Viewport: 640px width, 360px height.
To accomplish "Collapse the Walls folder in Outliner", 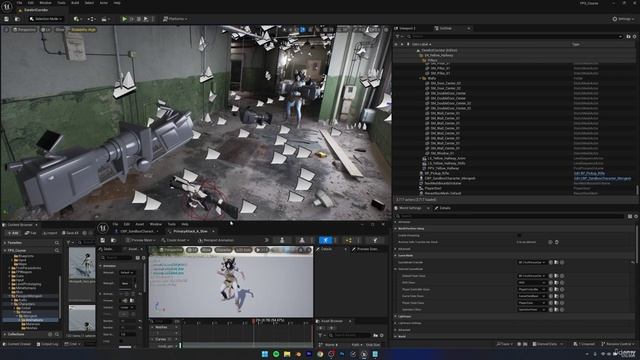I will (x=420, y=78).
